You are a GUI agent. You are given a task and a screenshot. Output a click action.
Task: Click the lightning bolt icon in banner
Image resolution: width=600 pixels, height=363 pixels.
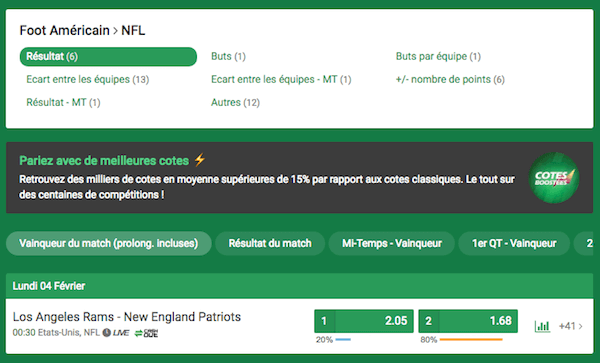tap(200, 160)
